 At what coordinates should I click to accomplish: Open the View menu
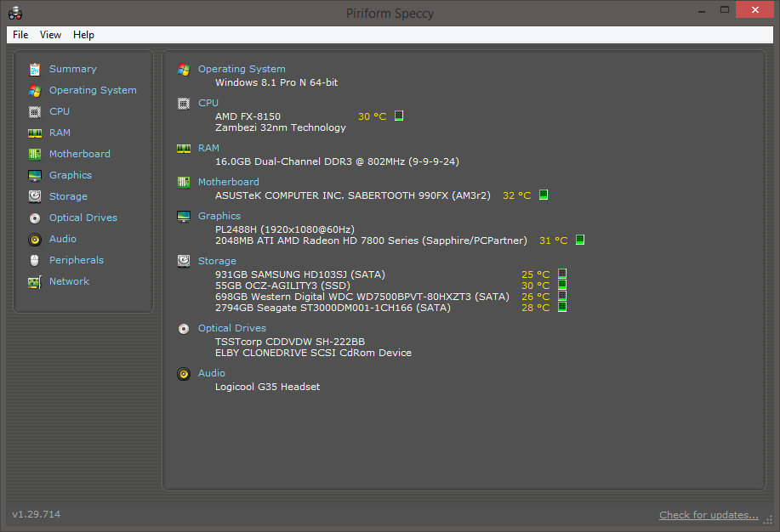(x=50, y=35)
